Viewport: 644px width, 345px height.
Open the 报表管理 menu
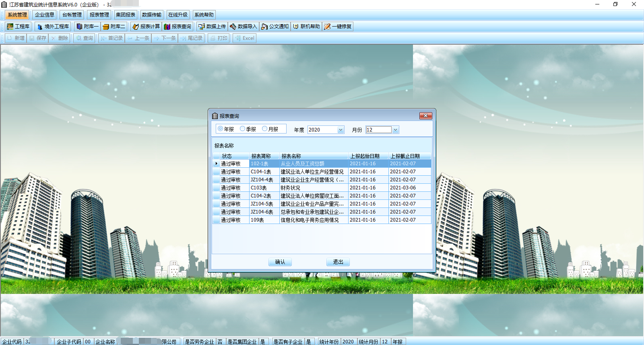point(99,15)
